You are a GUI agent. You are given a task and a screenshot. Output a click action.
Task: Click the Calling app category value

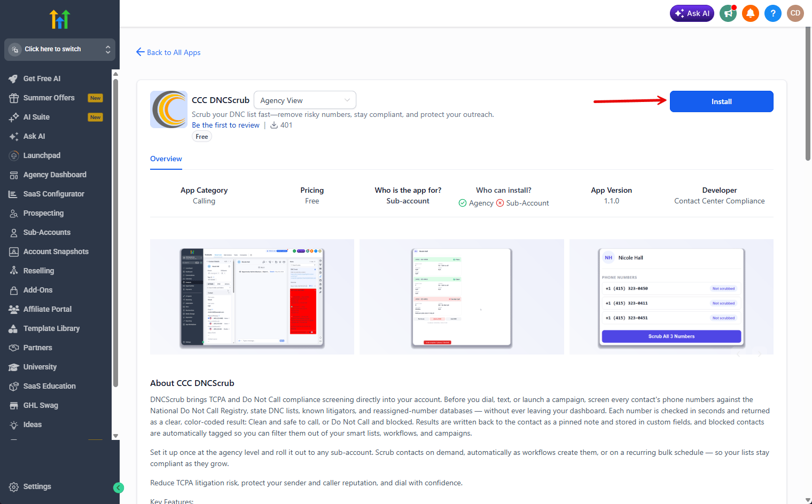204,201
